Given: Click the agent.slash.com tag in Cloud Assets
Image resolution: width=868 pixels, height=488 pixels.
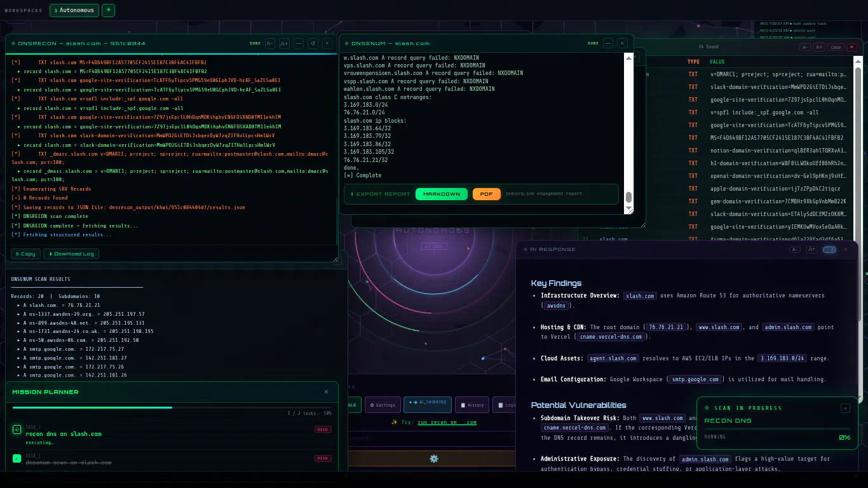Looking at the screenshot, I should 613,358.
